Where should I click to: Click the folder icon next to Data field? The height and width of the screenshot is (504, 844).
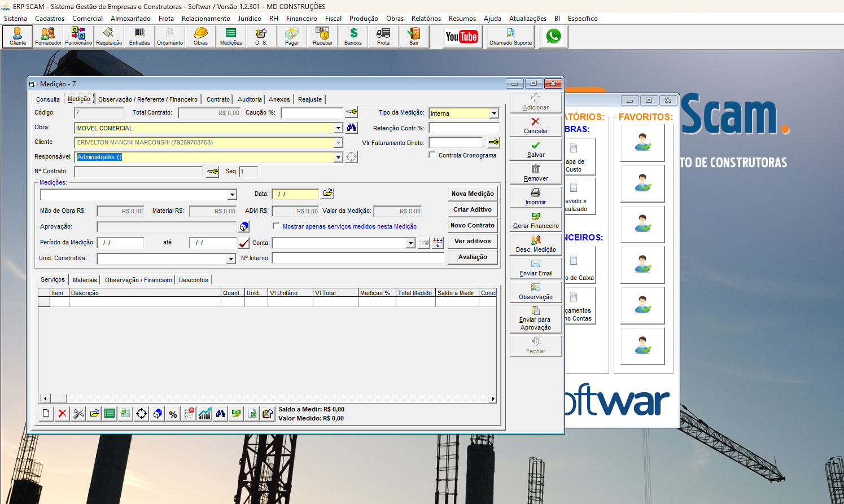coord(327,193)
